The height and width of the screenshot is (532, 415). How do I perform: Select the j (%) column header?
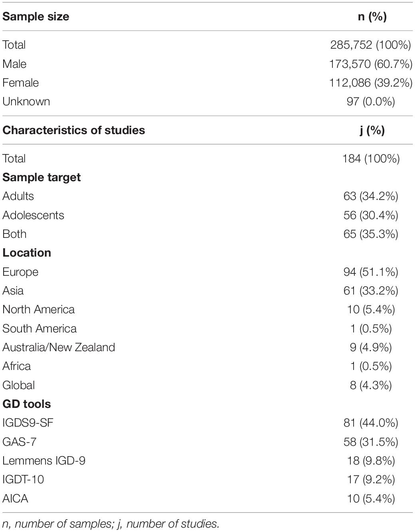pyautogui.click(x=372, y=131)
